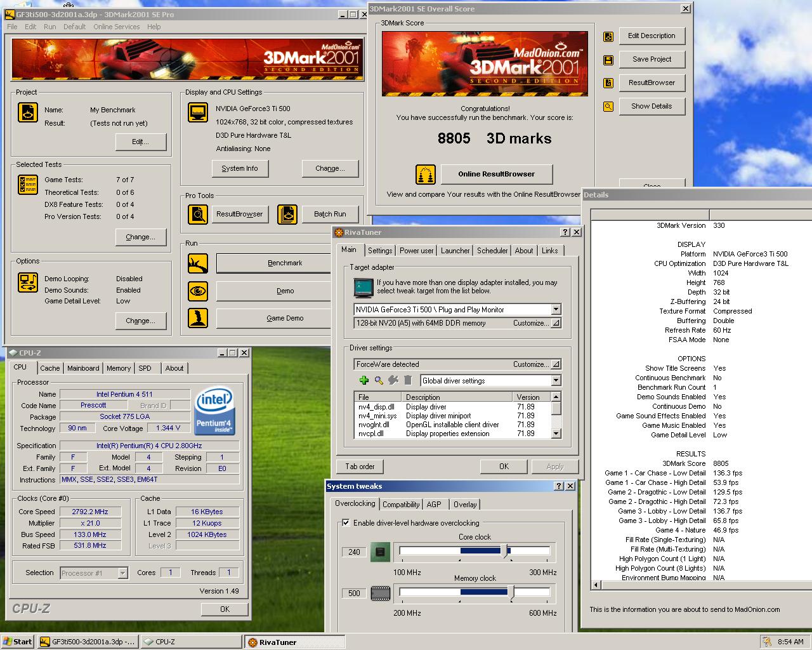812x650 pixels.
Task: Open the Processor #1 selection dropdown in CPU-Z
Action: pyautogui.click(x=123, y=573)
